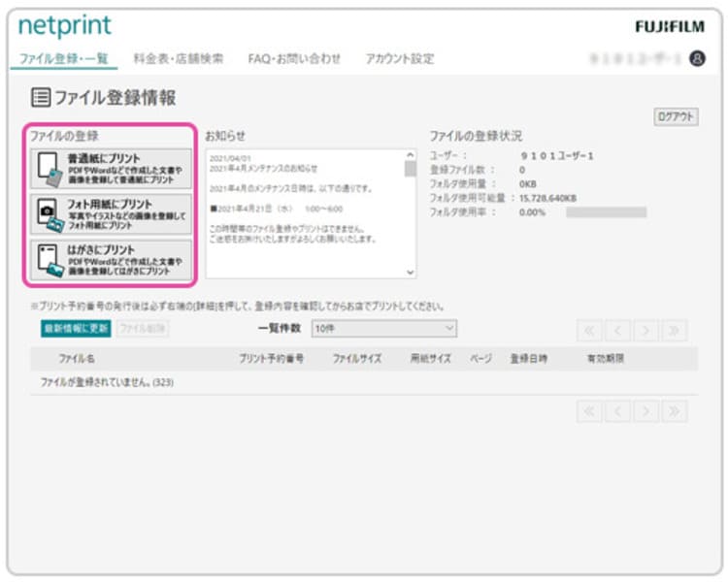Click the ファイルの登録状況 heading
Viewport: 728px width, 582px height.
476,136
